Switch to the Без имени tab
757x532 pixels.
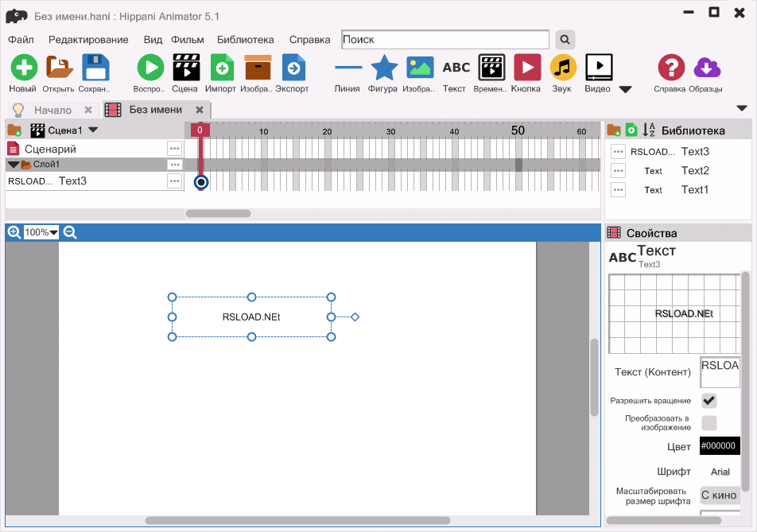click(156, 110)
